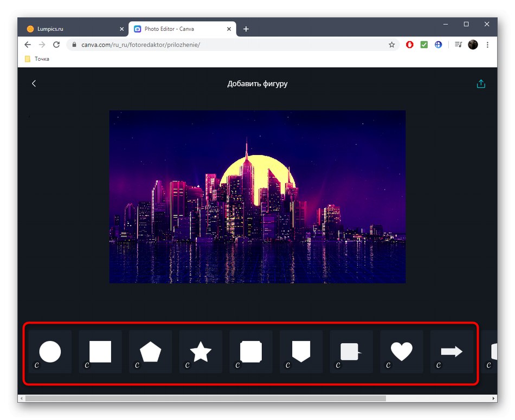This screenshot has width=515, height=420.
Task: Open a new browser tab
Action: [246, 29]
